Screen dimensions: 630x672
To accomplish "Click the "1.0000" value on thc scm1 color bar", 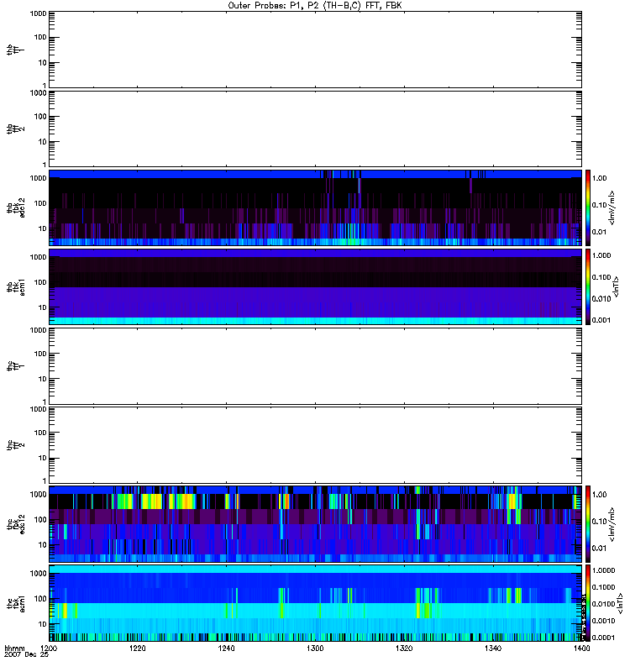I will (603, 570).
